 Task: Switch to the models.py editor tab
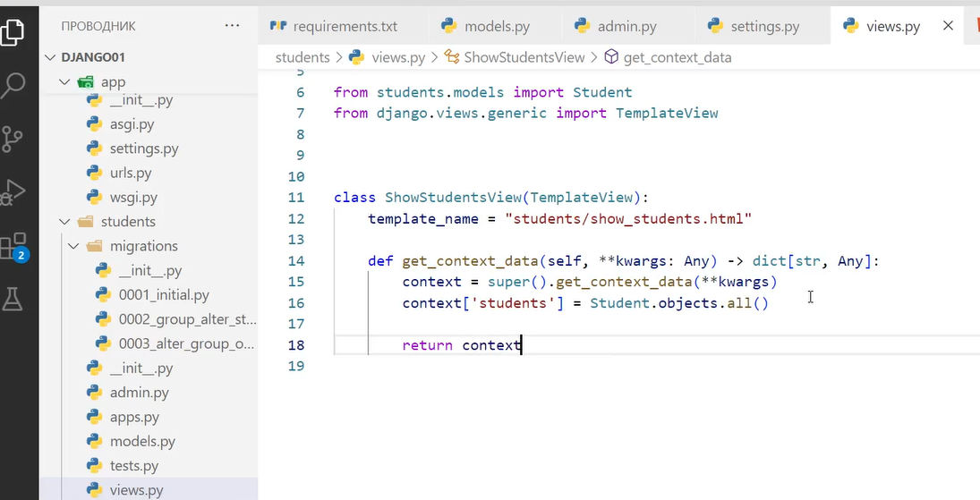tap(497, 27)
